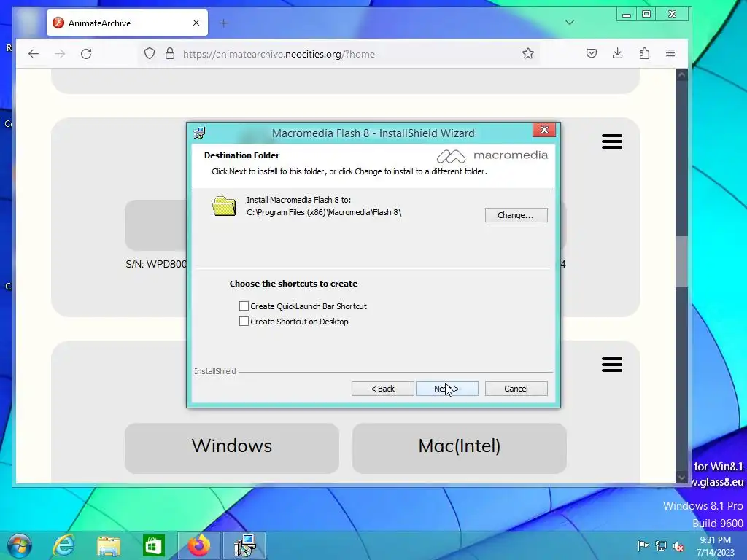Go Back in the InstallShield wizard

[382, 389]
